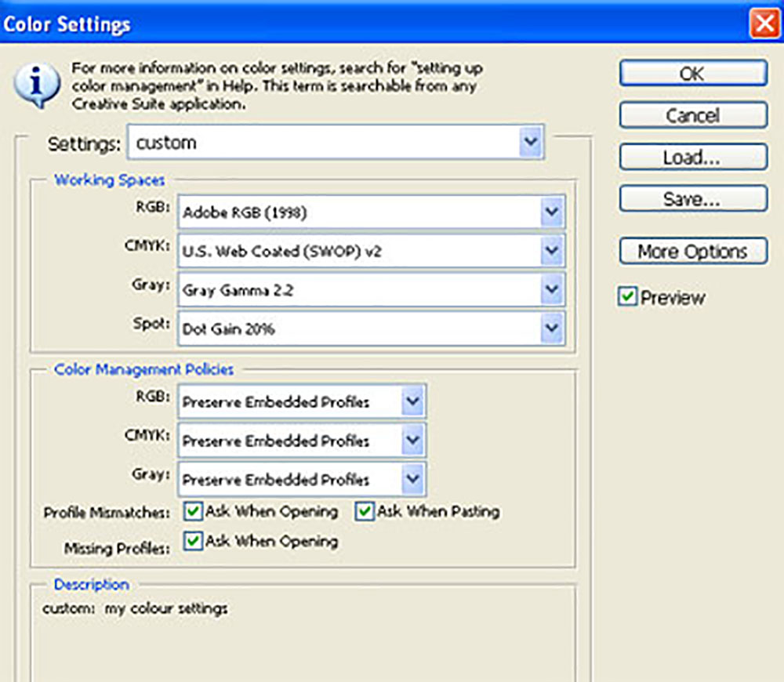Open the RGB color management policy dropdown

pyautogui.click(x=302, y=401)
